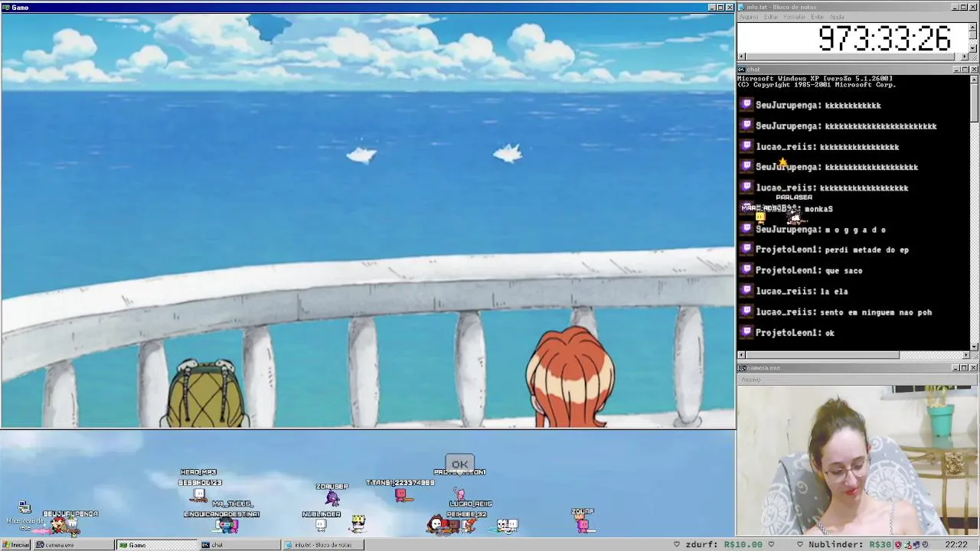Select the Game taskbar button
This screenshot has width=980, height=551.
point(156,545)
